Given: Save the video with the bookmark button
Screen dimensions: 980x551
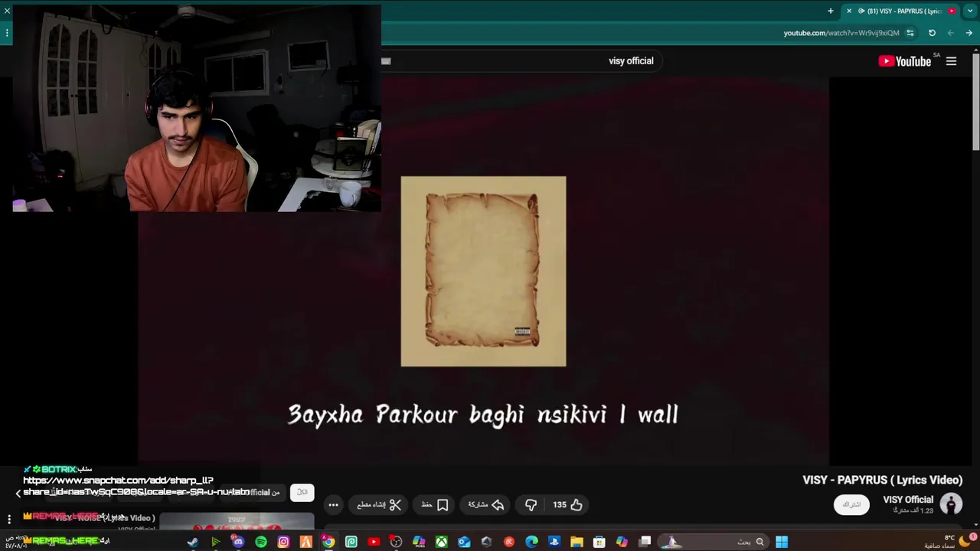Looking at the screenshot, I should (435, 504).
